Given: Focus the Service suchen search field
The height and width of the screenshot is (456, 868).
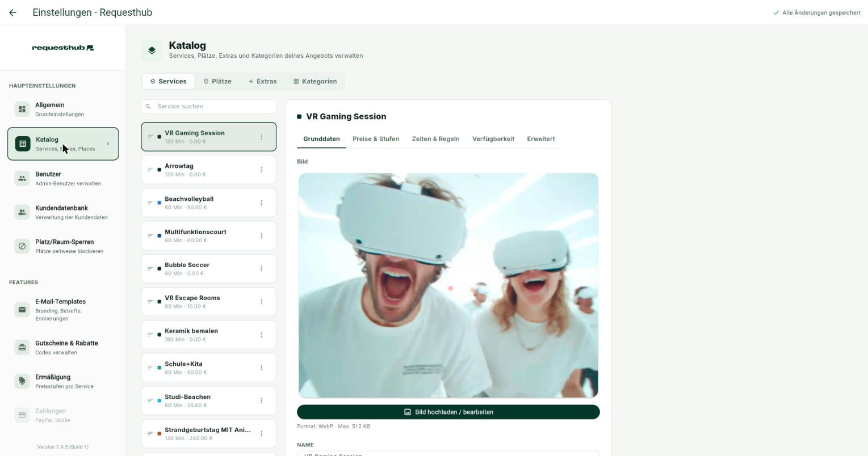Looking at the screenshot, I should pyautogui.click(x=209, y=107).
